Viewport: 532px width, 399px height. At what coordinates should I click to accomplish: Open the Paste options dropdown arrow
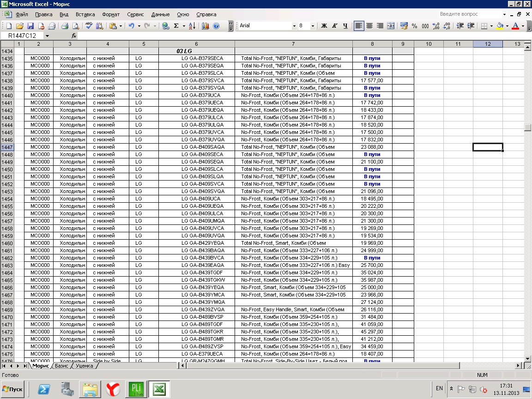coord(121,26)
